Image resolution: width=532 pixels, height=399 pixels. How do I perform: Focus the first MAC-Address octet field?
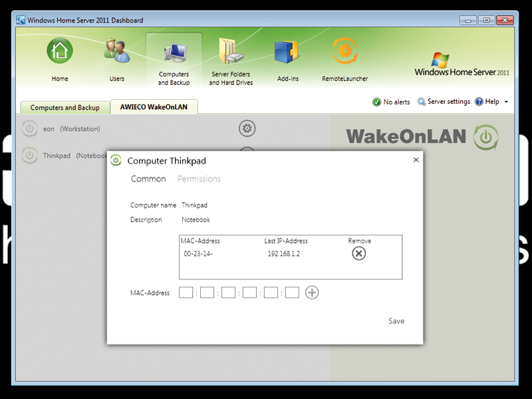coord(186,293)
